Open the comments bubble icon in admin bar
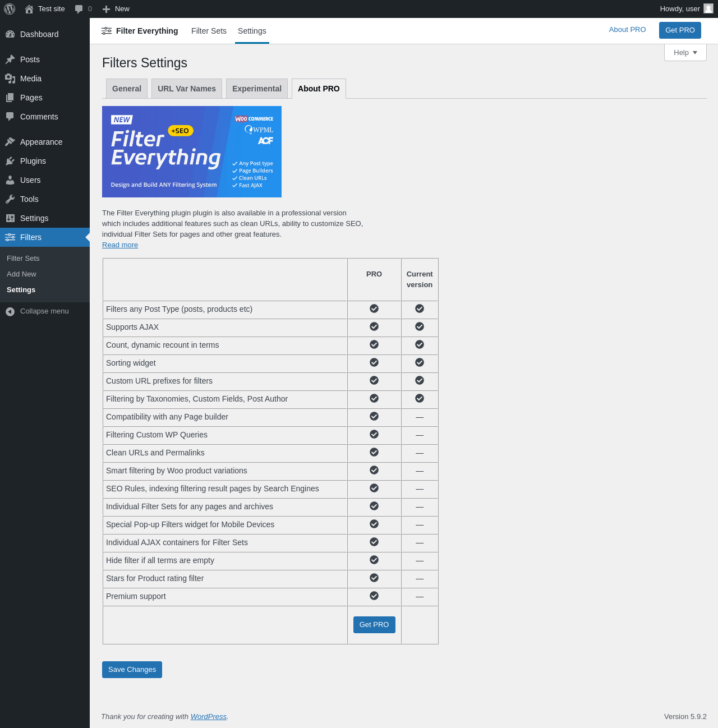Image resolution: width=718 pixels, height=728 pixels. 79,9
